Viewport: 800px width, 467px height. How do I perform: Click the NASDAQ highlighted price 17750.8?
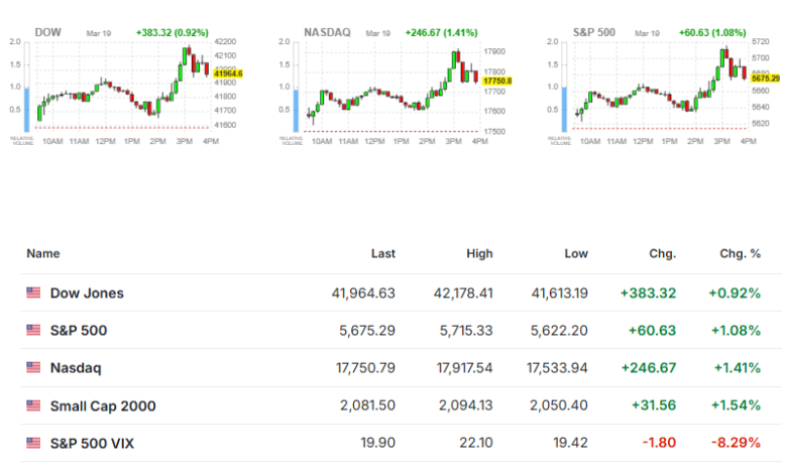click(x=497, y=81)
